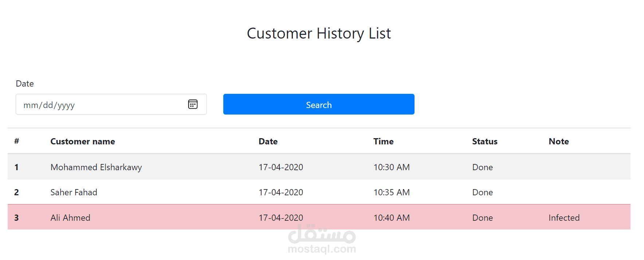Viewport: 644px width, 260px height.
Task: Click the Date column header
Action: [x=268, y=141]
